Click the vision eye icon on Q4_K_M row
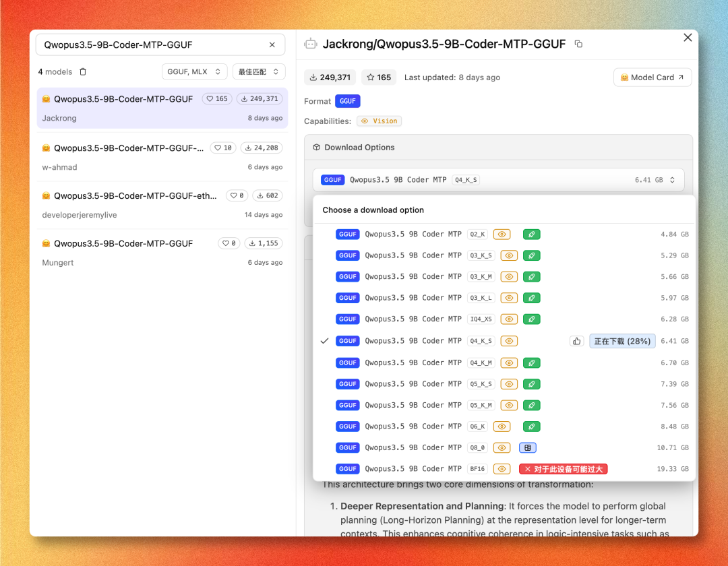This screenshot has height=566, width=728. (x=510, y=363)
